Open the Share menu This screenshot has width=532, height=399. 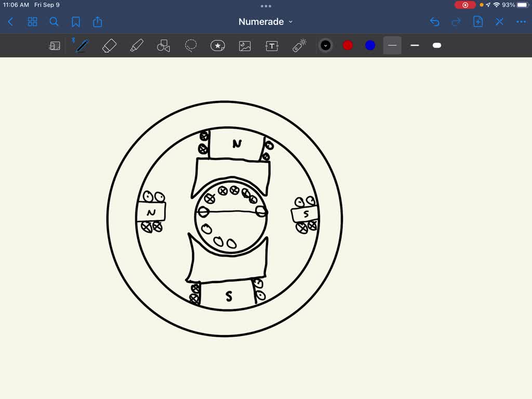pos(98,22)
